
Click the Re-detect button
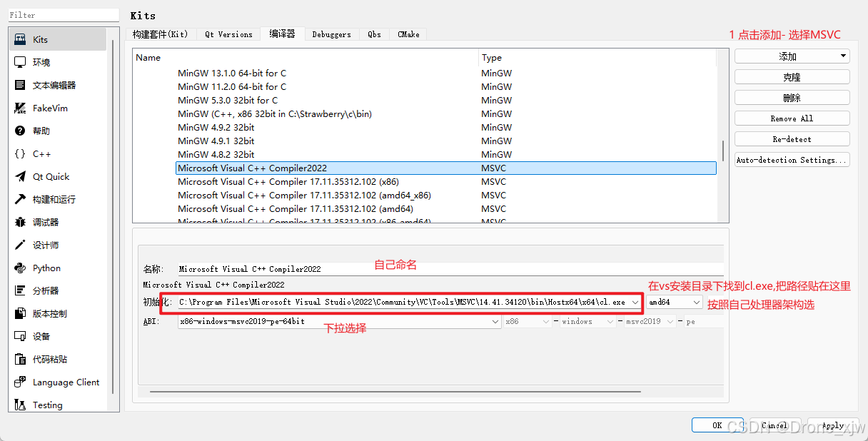pyautogui.click(x=792, y=139)
